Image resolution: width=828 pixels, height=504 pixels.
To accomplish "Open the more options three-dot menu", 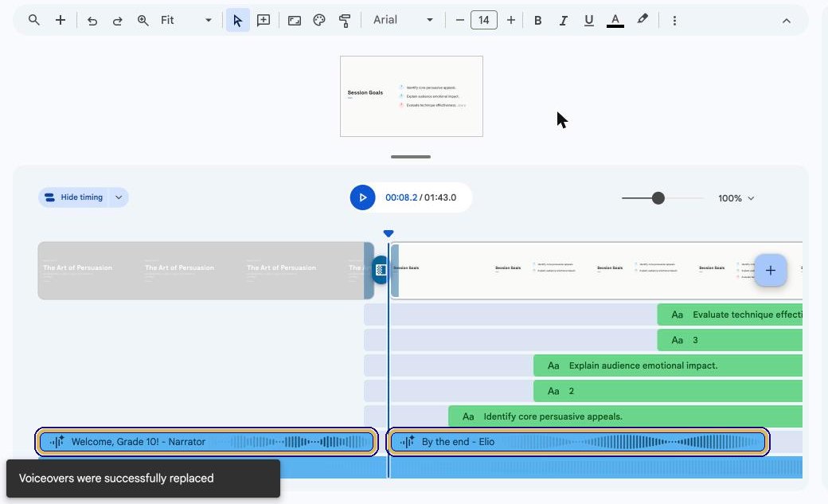I will click(674, 21).
